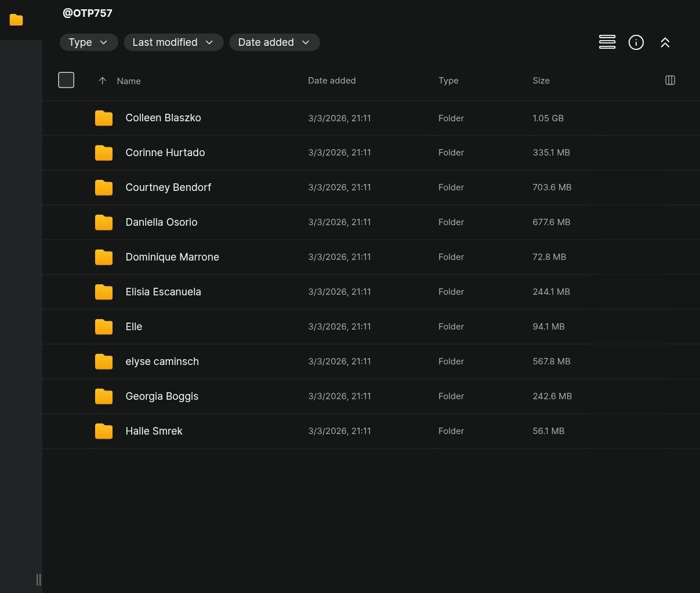Open the column settings icon
The height and width of the screenshot is (593, 700).
pos(670,80)
